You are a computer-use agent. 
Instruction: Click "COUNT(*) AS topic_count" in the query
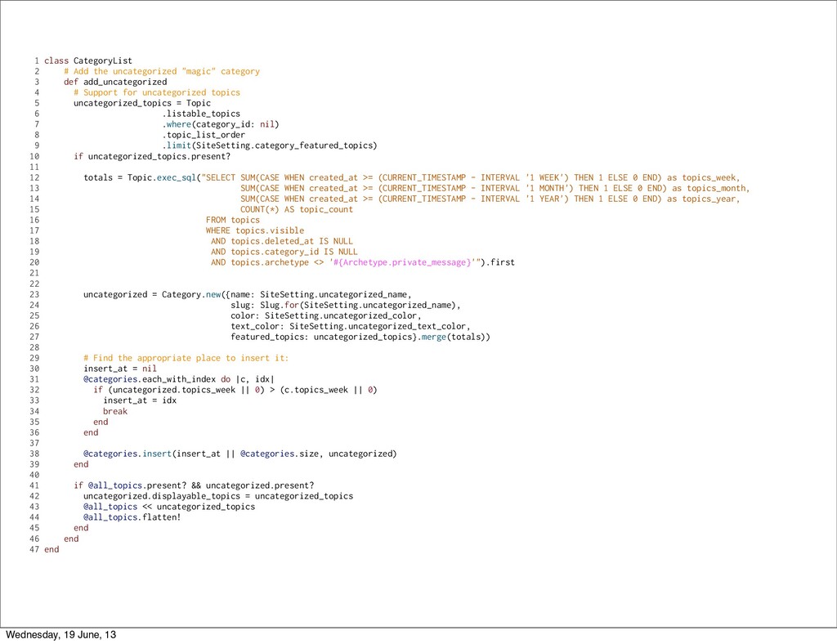tap(297, 209)
